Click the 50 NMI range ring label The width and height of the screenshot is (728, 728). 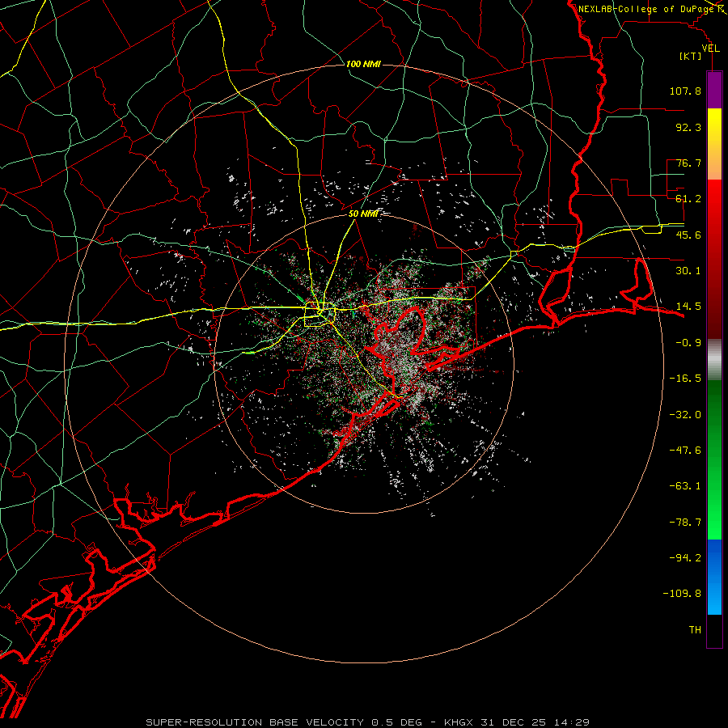(363, 214)
